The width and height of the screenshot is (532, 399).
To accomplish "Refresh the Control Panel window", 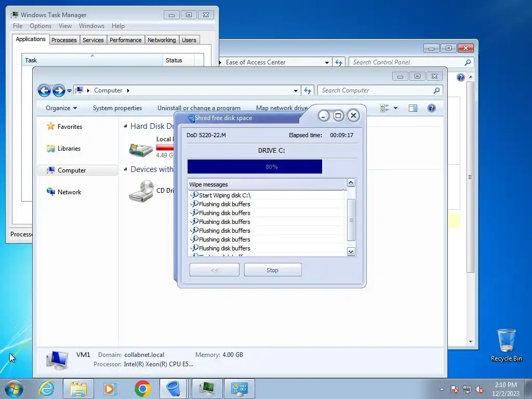I will point(339,62).
